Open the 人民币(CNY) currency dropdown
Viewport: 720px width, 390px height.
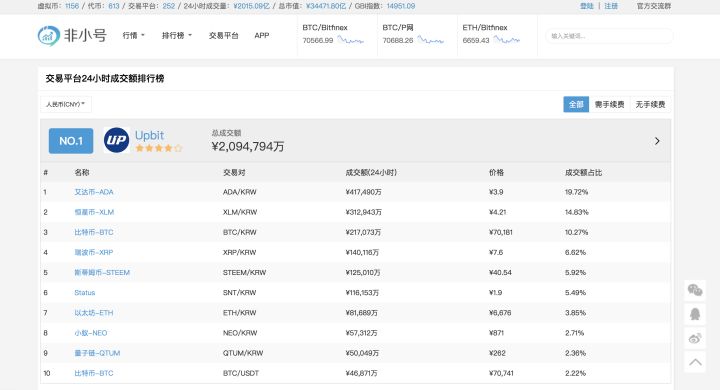66,104
